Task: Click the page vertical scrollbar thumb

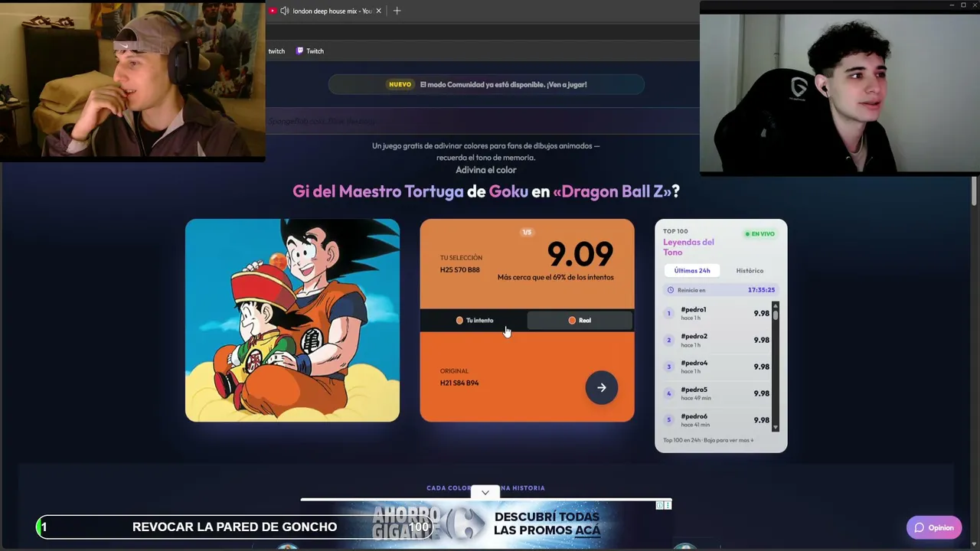Action: point(974,191)
